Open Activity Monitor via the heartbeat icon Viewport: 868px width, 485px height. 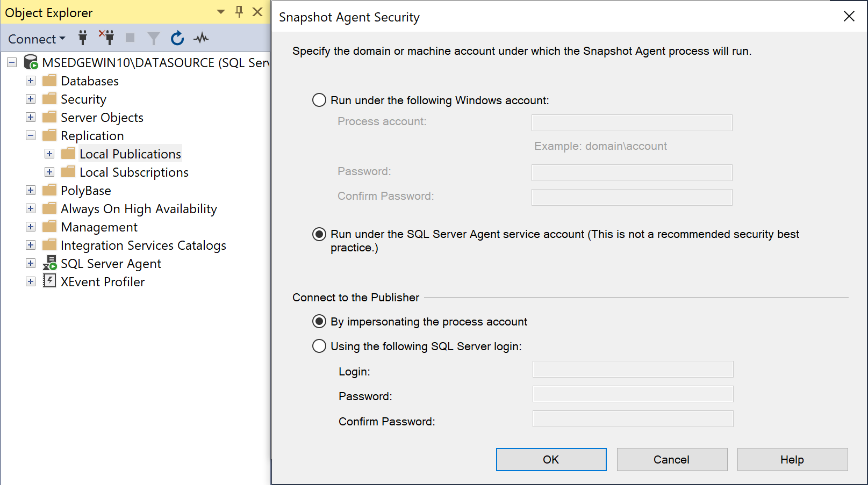point(200,38)
